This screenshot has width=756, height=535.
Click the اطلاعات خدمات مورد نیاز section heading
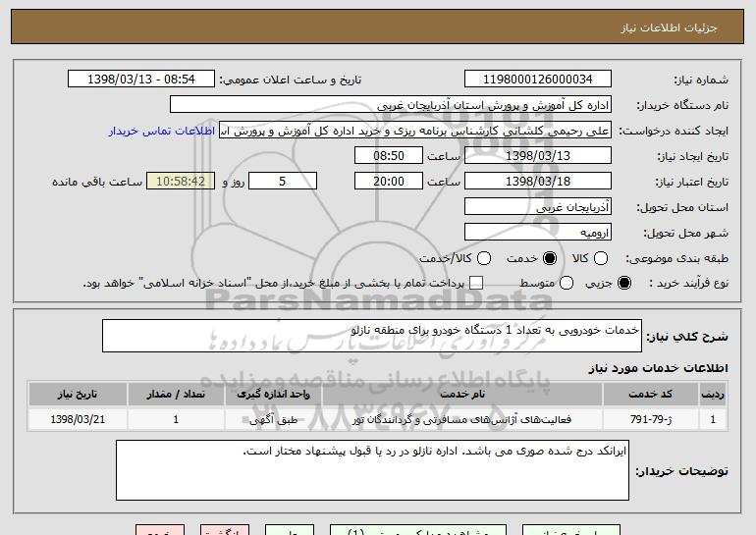coord(658,368)
